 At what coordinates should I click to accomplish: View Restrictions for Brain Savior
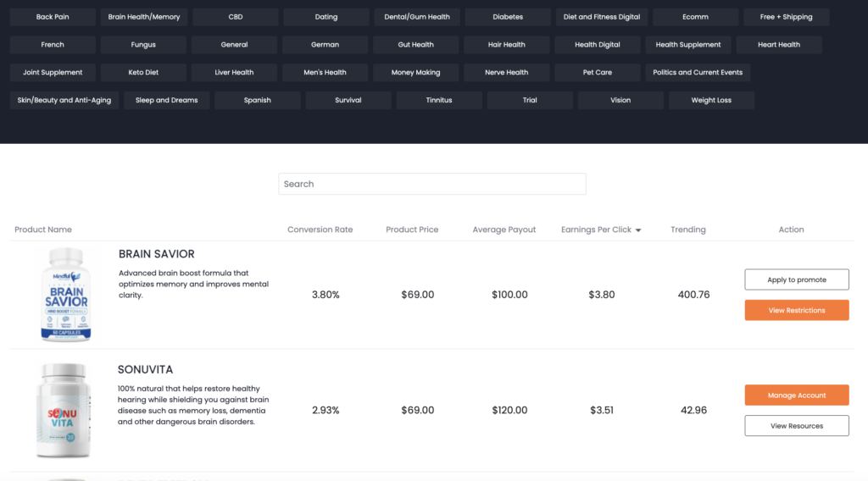pyautogui.click(x=797, y=310)
